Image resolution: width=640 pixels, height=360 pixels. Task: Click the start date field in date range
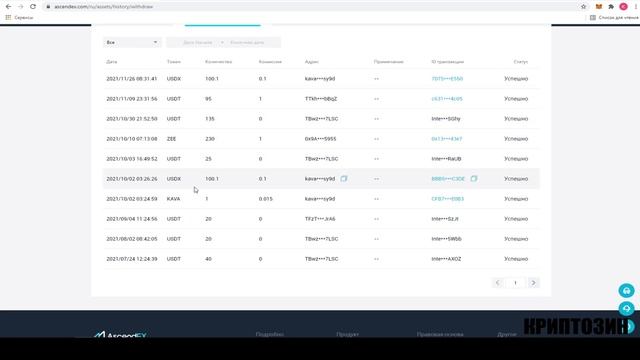pos(198,42)
